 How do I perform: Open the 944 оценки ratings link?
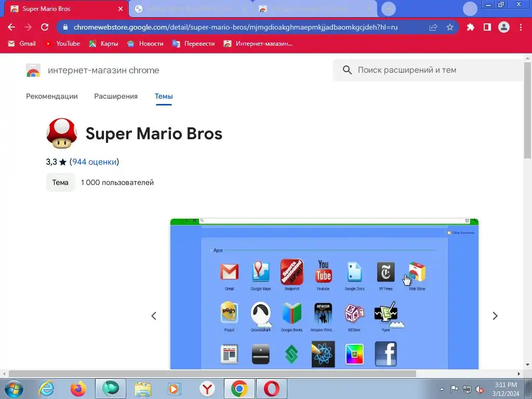tap(95, 162)
